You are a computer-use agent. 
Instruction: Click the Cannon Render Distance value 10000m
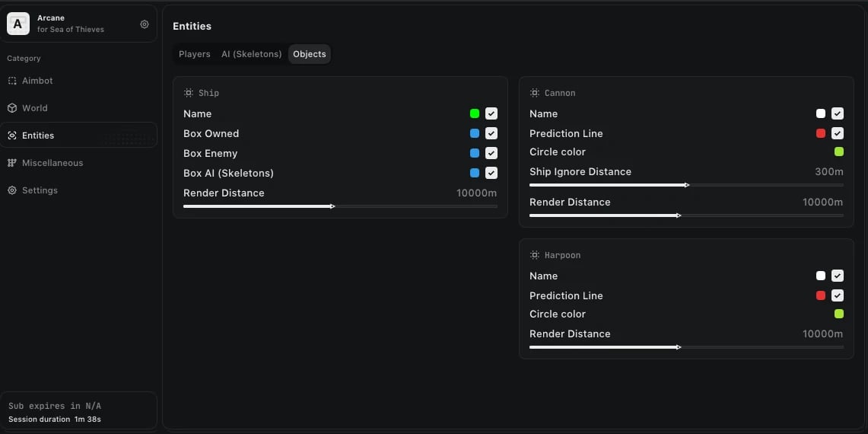coord(822,203)
